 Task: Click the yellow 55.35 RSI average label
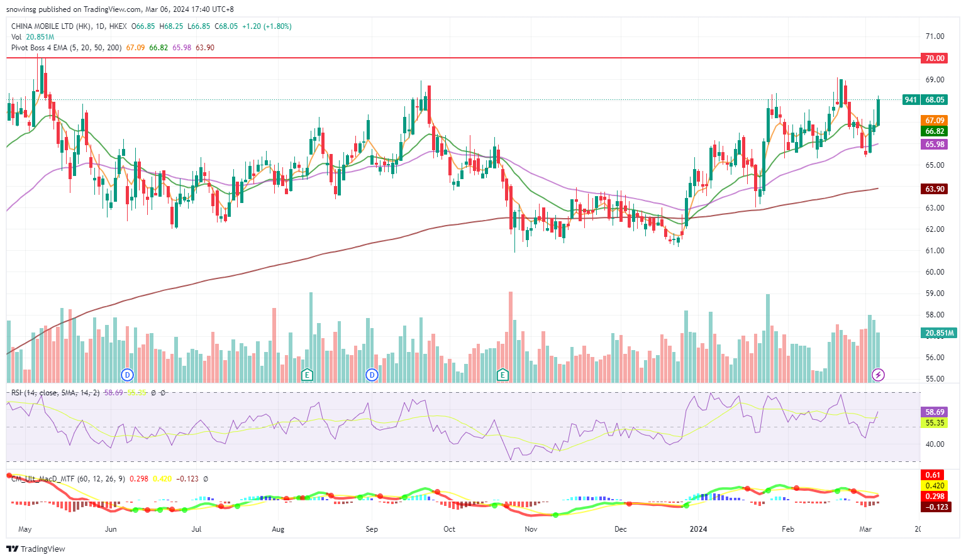click(935, 422)
